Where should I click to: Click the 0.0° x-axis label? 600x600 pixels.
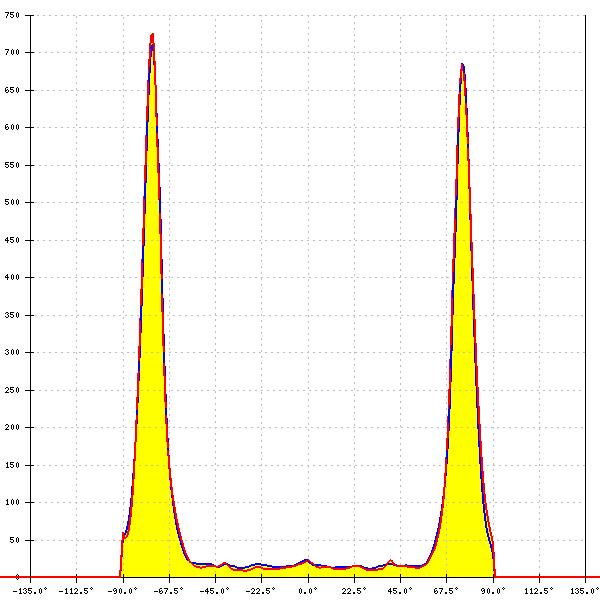click(x=308, y=591)
